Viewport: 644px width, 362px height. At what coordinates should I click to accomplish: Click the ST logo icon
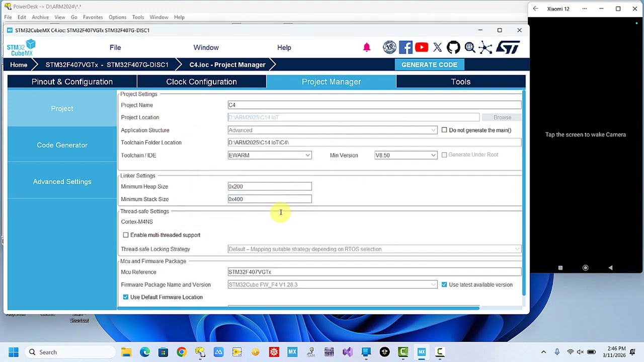point(508,47)
